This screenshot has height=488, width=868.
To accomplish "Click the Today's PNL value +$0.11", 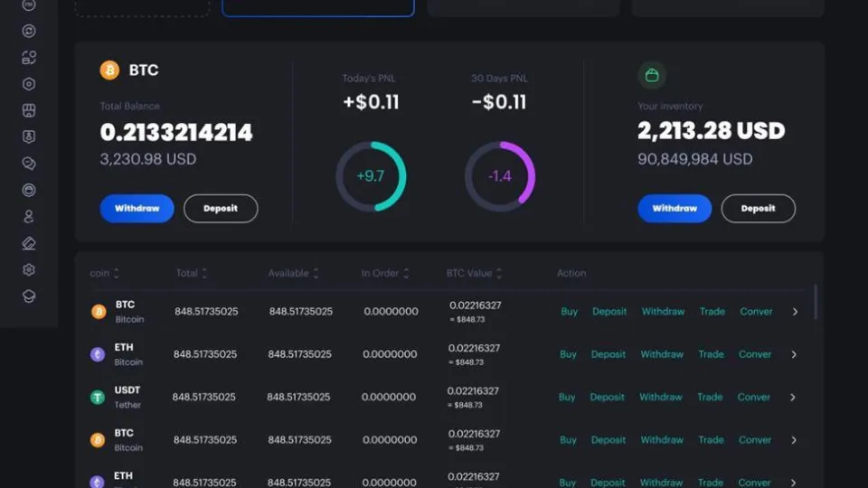I will pyautogui.click(x=371, y=102).
